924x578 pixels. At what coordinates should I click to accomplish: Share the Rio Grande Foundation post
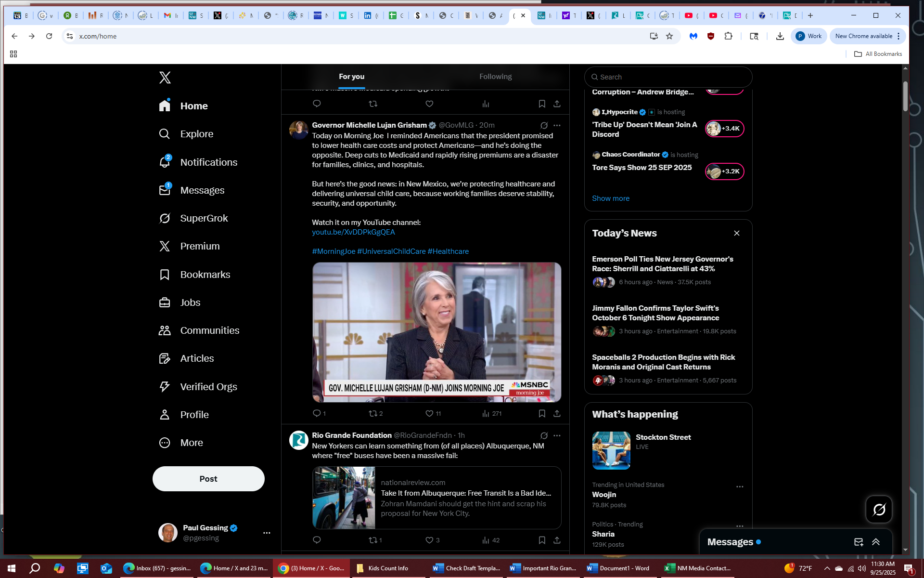(557, 540)
